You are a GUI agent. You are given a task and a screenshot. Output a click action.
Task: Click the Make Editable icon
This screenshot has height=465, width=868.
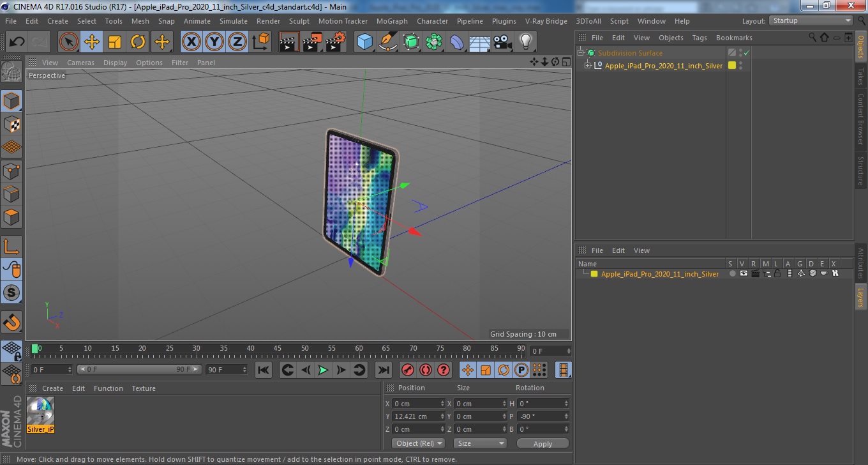pos(11,72)
